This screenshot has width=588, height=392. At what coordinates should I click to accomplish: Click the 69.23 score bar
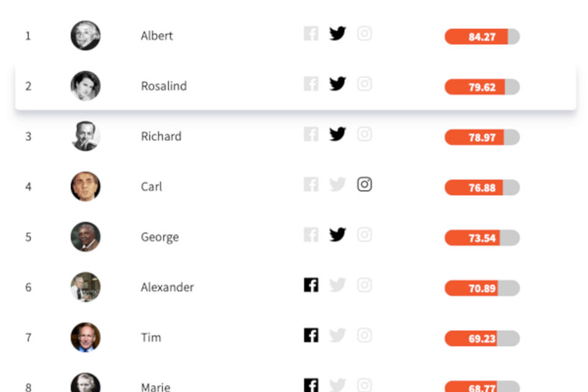(482, 338)
